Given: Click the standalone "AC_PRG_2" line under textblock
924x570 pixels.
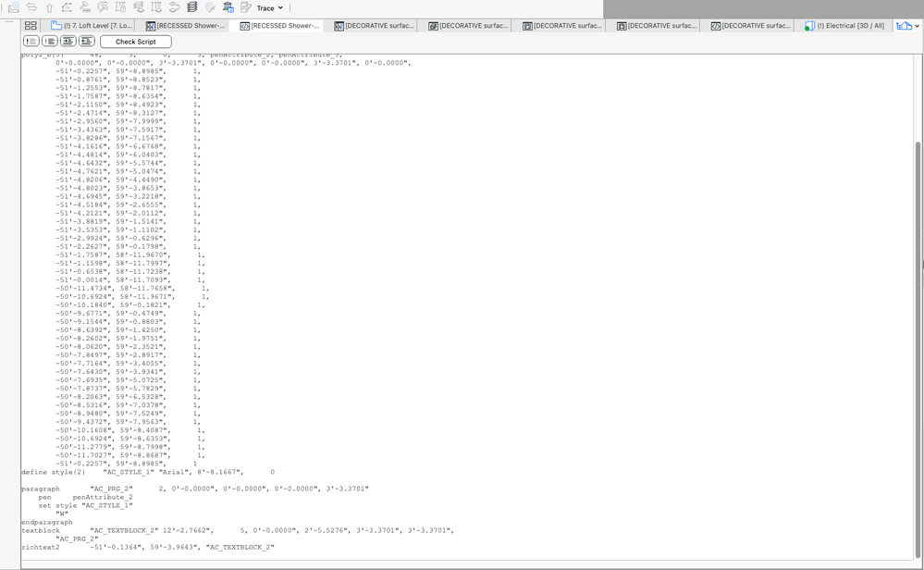Looking at the screenshot, I should coord(77,539).
